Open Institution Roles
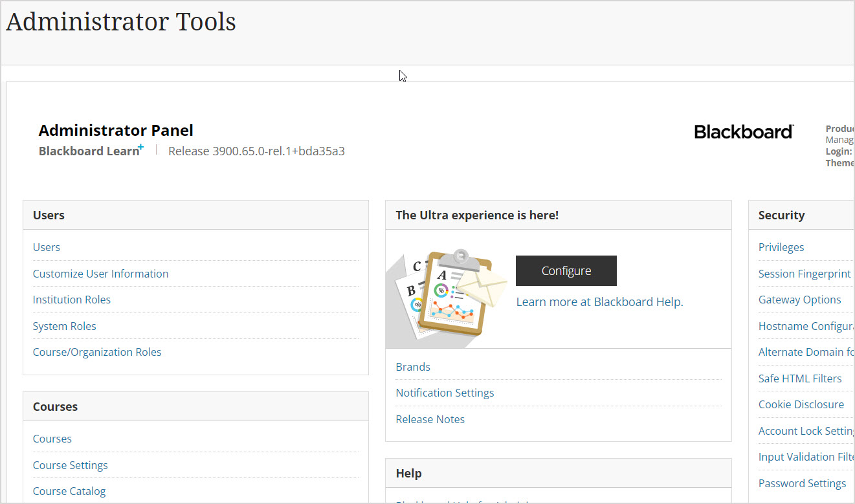855x504 pixels. pyautogui.click(x=71, y=300)
